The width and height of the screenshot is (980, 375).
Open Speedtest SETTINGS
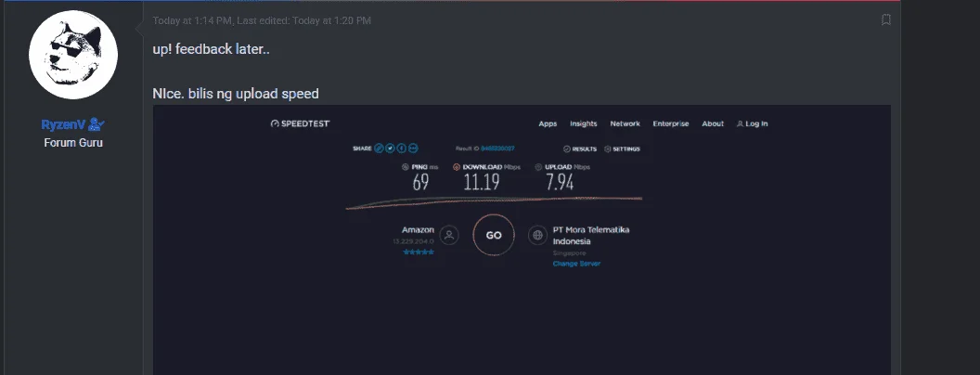(x=622, y=149)
